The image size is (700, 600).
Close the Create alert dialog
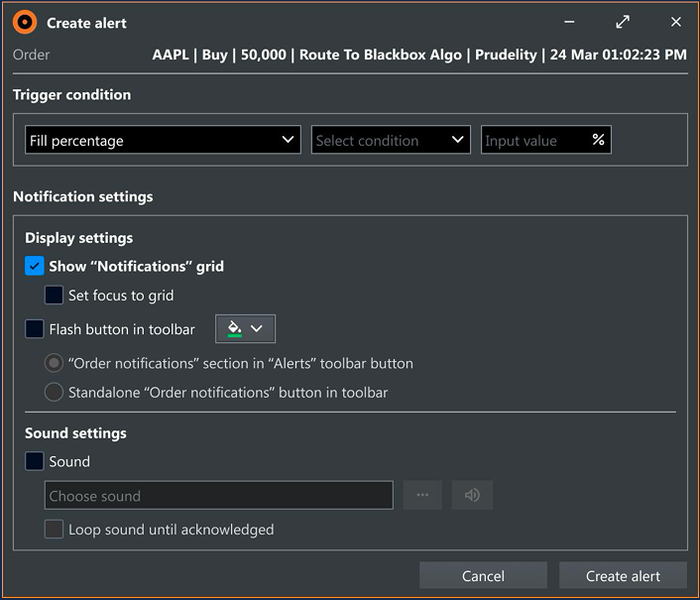click(x=676, y=22)
